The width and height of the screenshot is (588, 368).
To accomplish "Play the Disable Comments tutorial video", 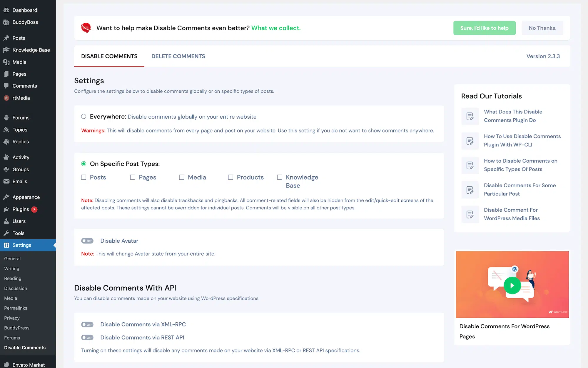I will (512, 286).
